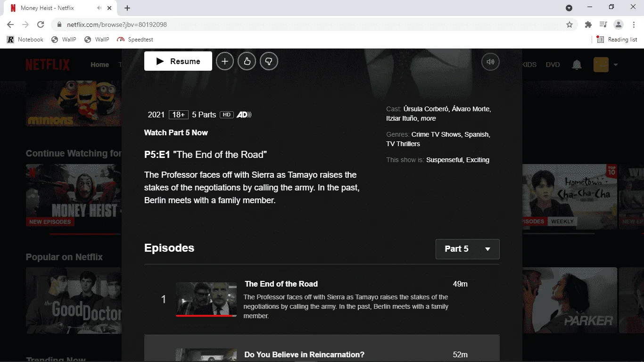Open Chrome three-dot menu
Screen dimensions: 644x362
633,25
